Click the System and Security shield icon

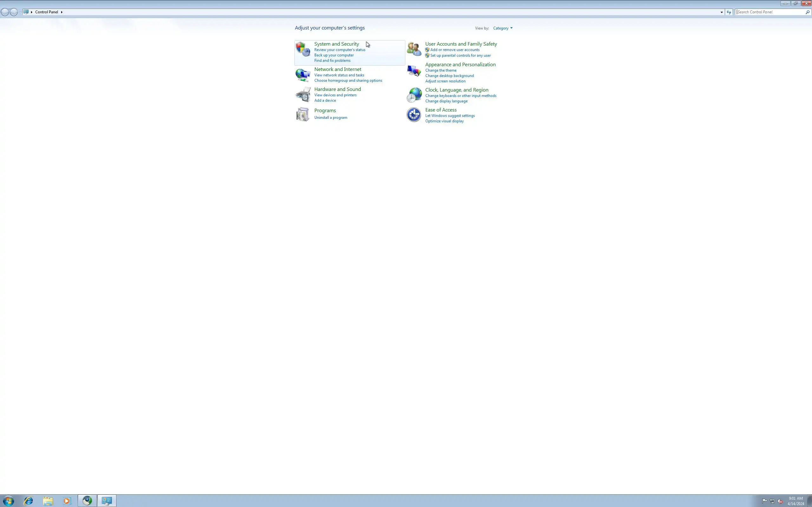[x=303, y=49]
